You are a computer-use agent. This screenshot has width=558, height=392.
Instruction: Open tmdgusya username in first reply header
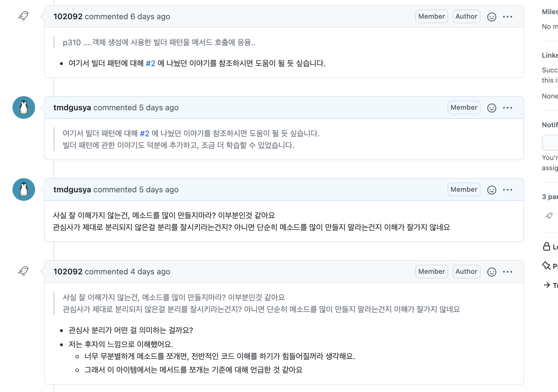click(72, 108)
